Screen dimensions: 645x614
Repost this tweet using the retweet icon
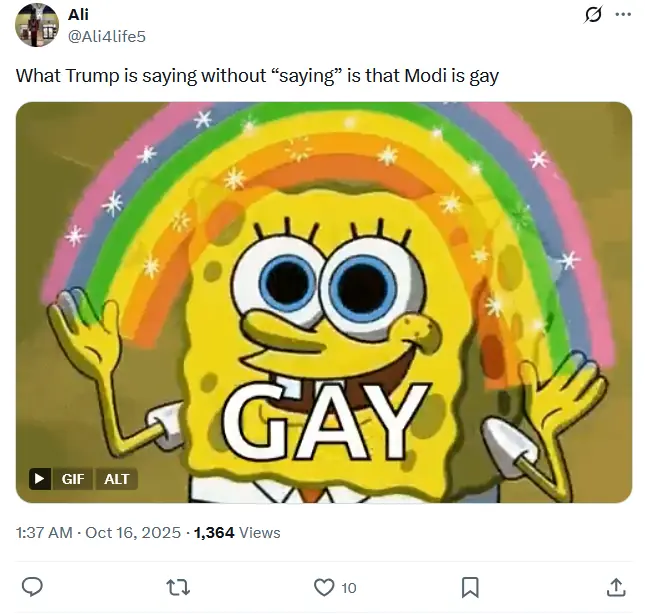(x=178, y=587)
